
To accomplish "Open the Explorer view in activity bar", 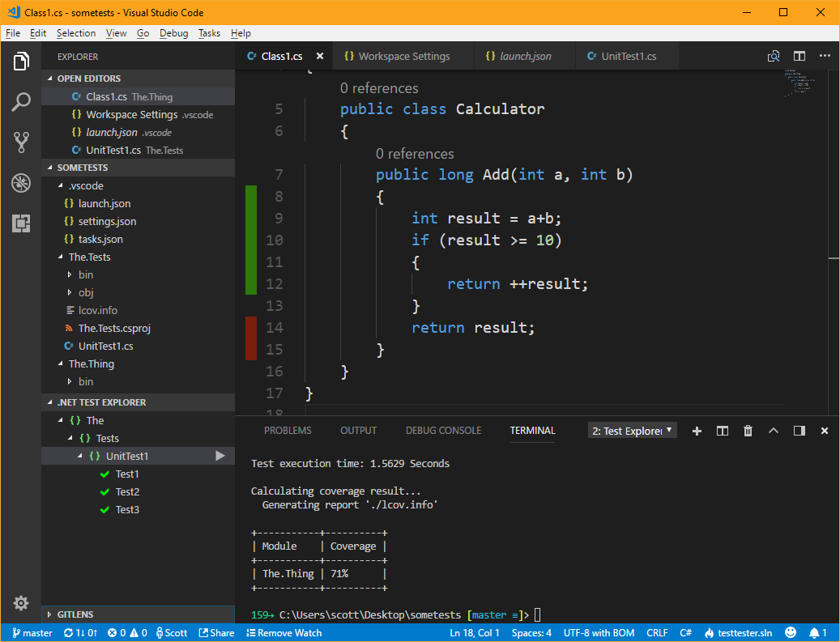I will tap(21, 61).
